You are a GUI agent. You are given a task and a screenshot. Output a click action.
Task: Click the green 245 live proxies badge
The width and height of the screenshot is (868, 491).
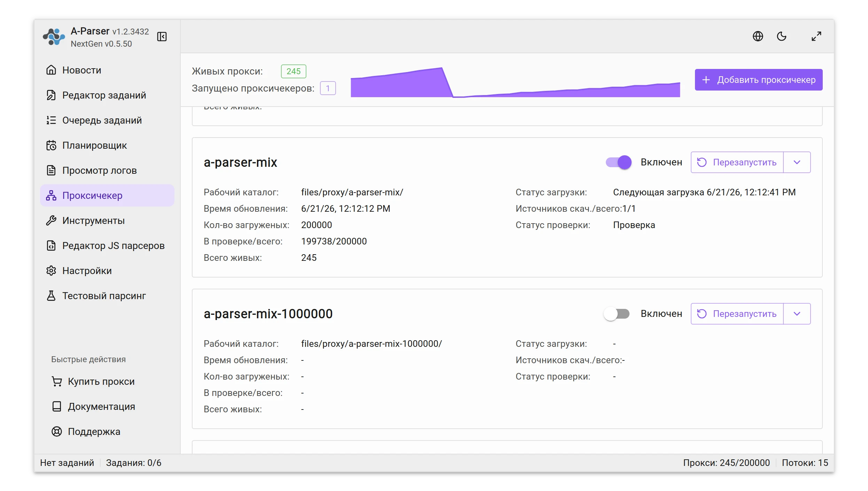tap(294, 71)
